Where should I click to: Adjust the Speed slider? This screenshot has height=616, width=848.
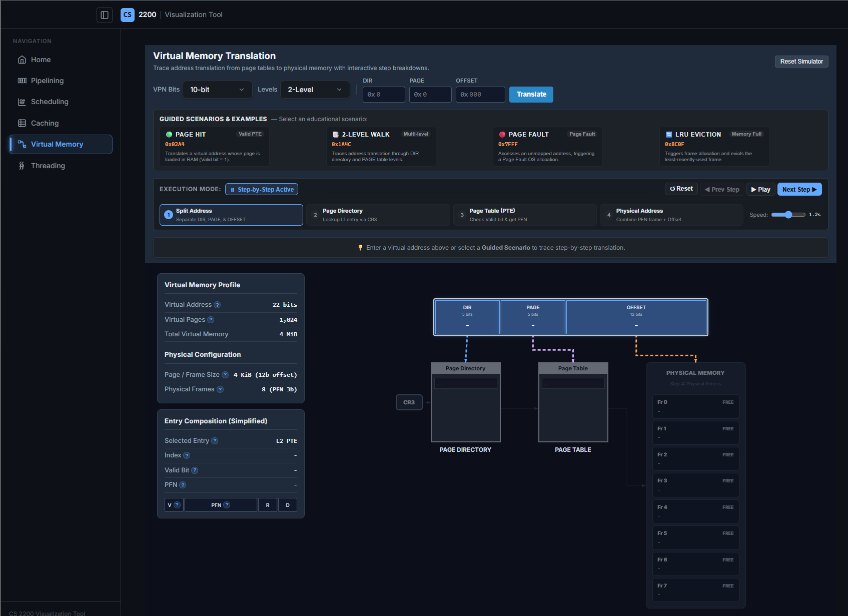pyautogui.click(x=788, y=215)
